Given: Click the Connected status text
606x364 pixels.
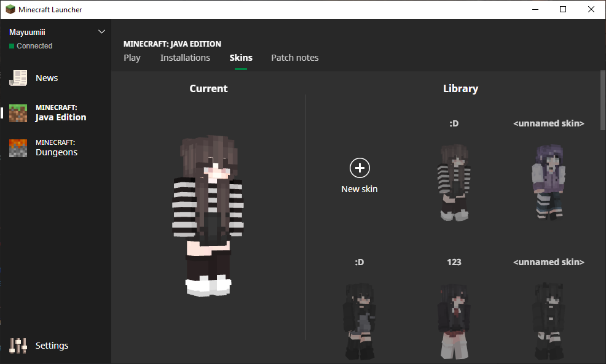Looking at the screenshot, I should coord(34,46).
